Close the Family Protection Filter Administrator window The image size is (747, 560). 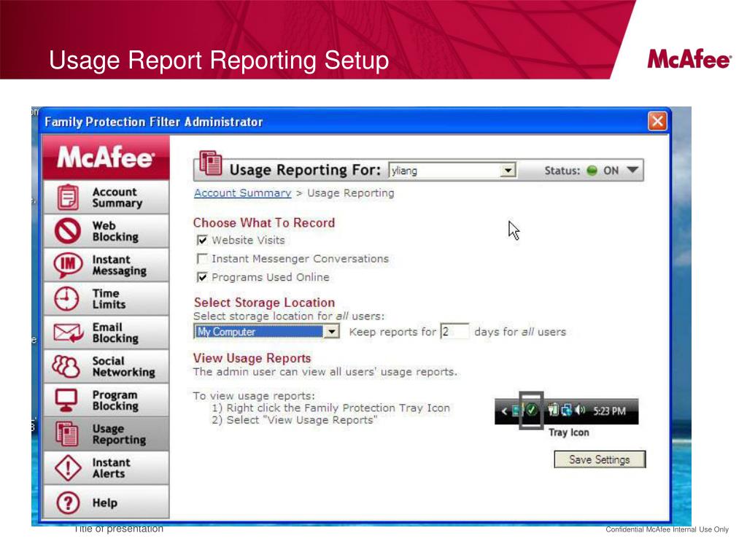[x=657, y=122]
